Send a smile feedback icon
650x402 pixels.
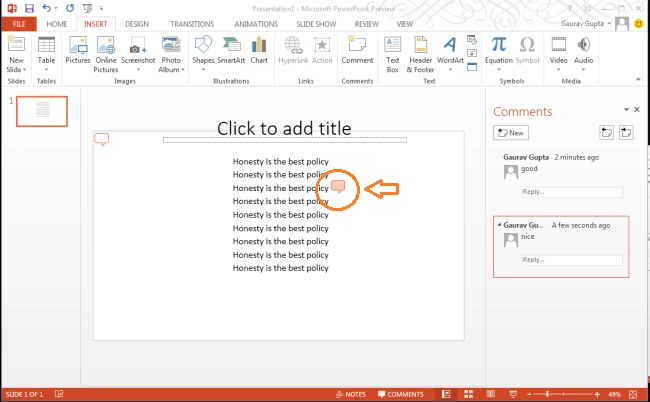point(639,24)
